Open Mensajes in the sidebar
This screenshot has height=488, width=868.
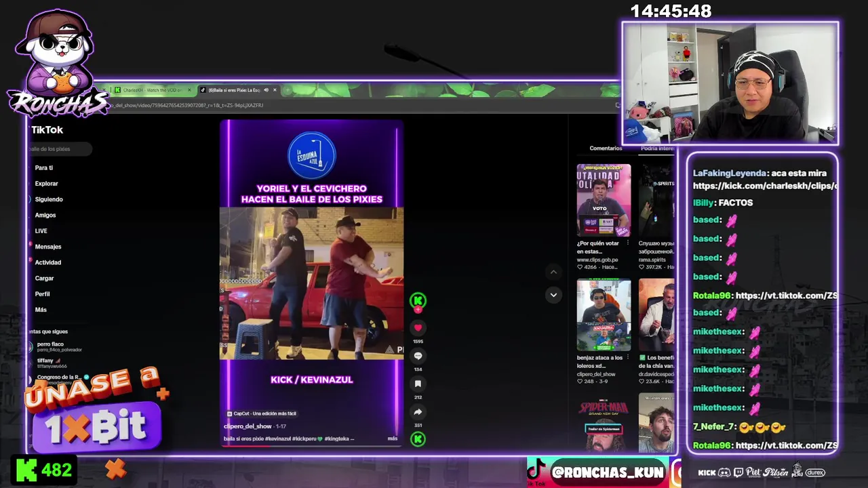point(48,247)
